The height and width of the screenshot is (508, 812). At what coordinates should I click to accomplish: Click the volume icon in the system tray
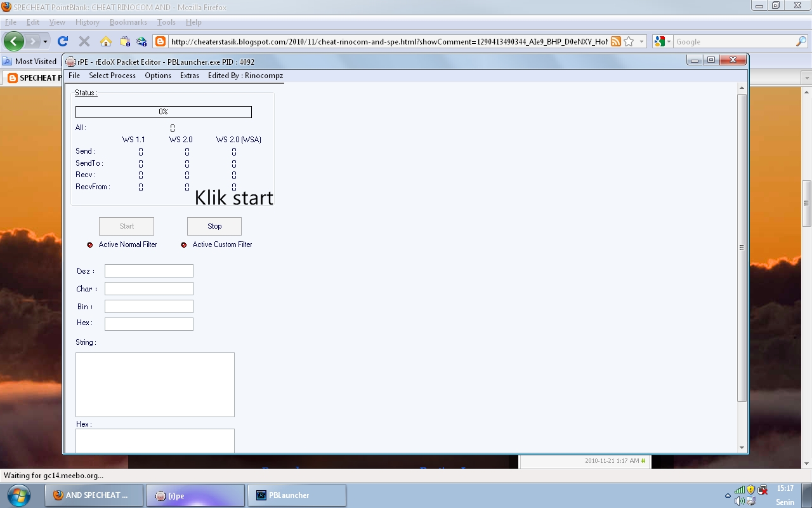(x=738, y=500)
